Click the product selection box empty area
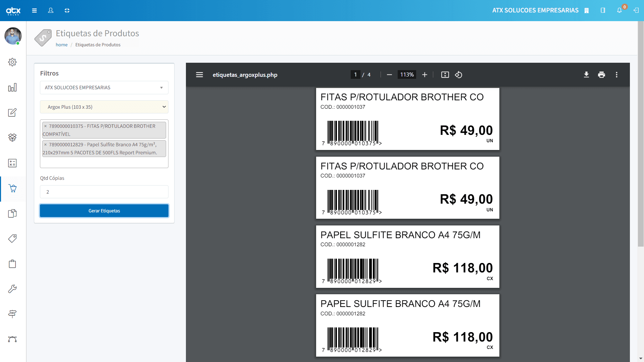644x362 pixels. pyautogui.click(x=104, y=163)
